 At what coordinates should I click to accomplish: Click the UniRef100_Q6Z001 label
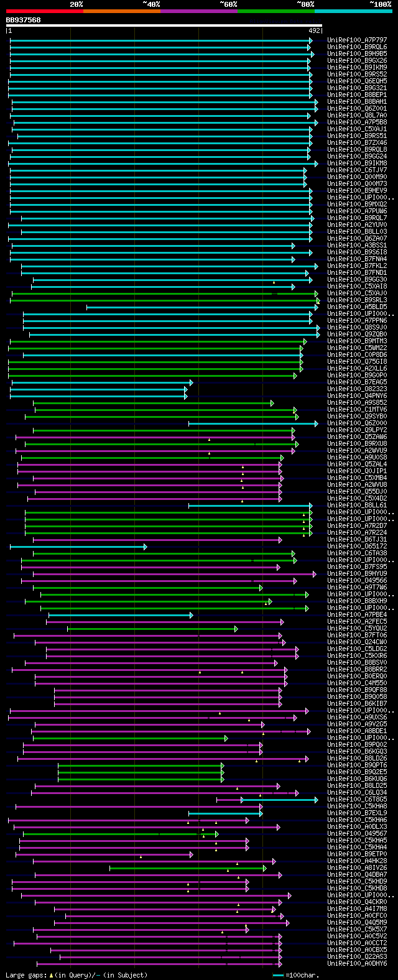click(x=357, y=108)
